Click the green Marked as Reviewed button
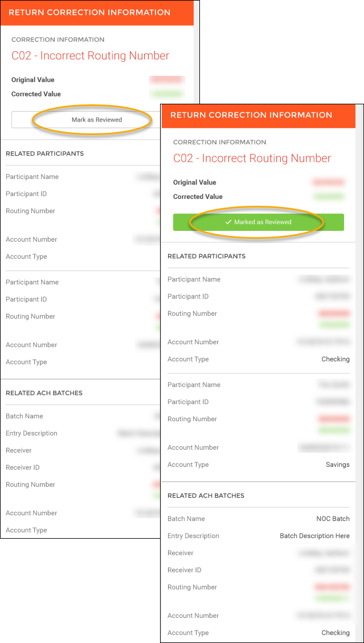 click(x=259, y=222)
